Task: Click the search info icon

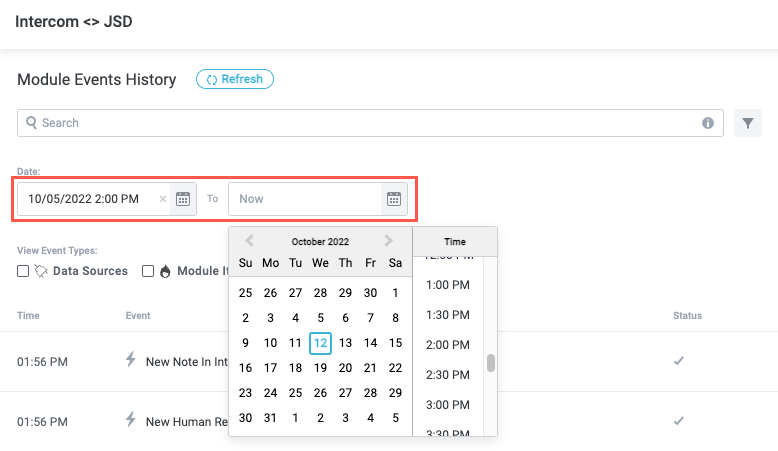Action: 708,123
